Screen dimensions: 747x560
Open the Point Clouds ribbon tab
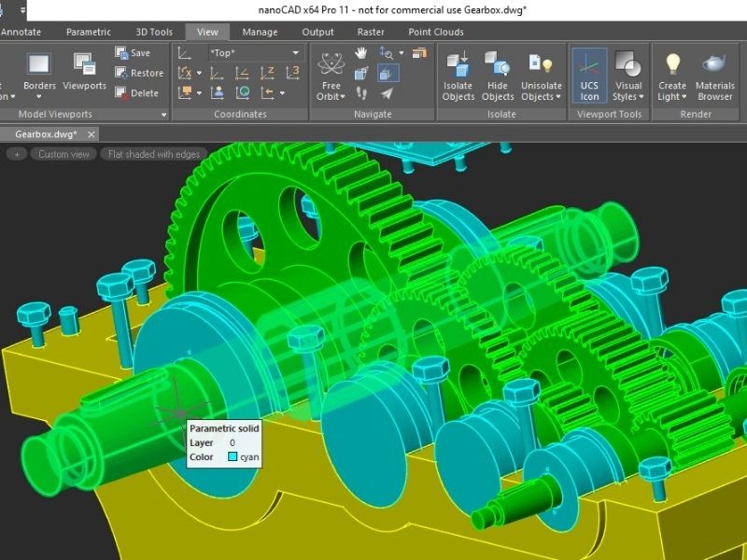pyautogui.click(x=436, y=32)
